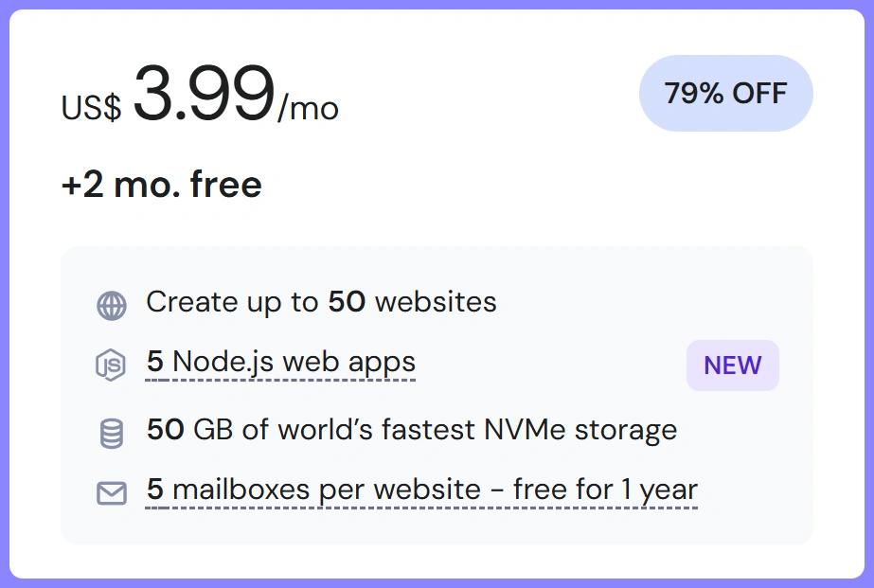Click the dashed underline under Node.js apps

tap(279, 379)
